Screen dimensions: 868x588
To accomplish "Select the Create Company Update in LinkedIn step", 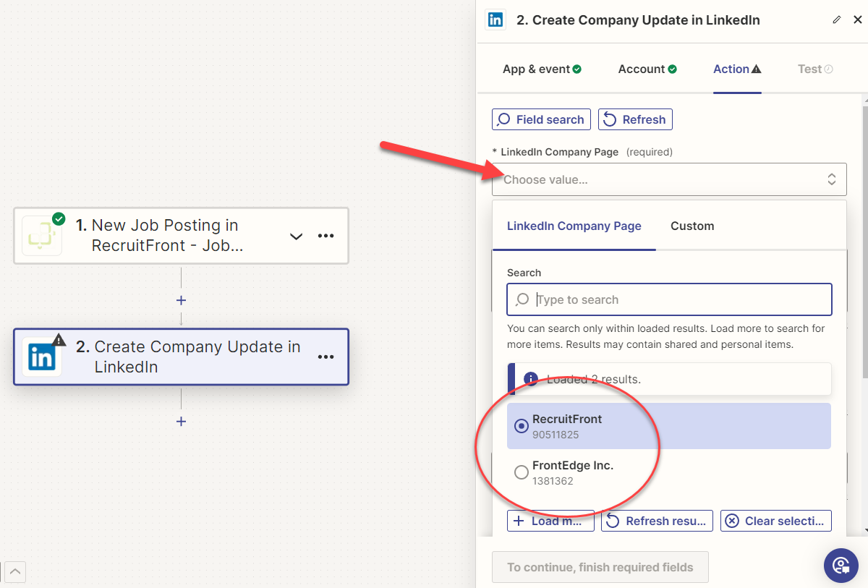I will pos(181,357).
